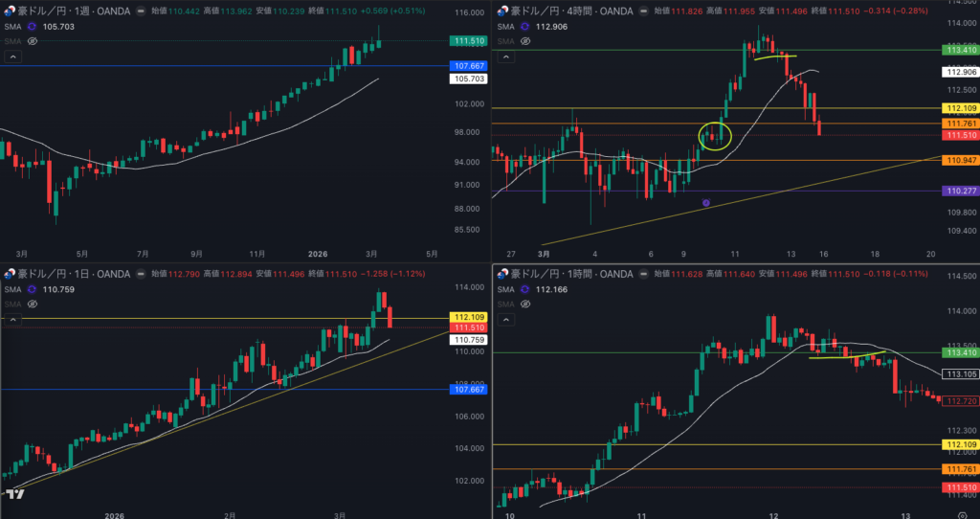Show the hidden SMA on the 4時間 chart
The height and width of the screenshot is (519, 980).
pos(525,41)
